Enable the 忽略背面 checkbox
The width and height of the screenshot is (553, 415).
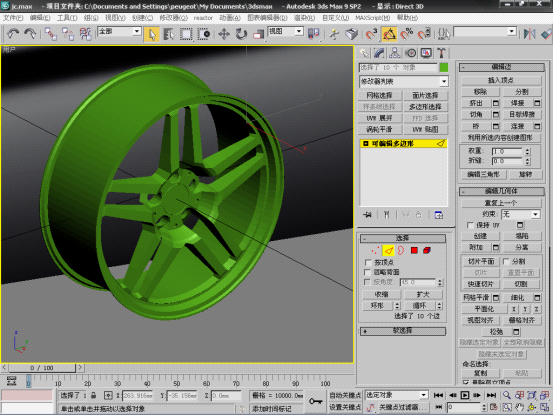368,272
